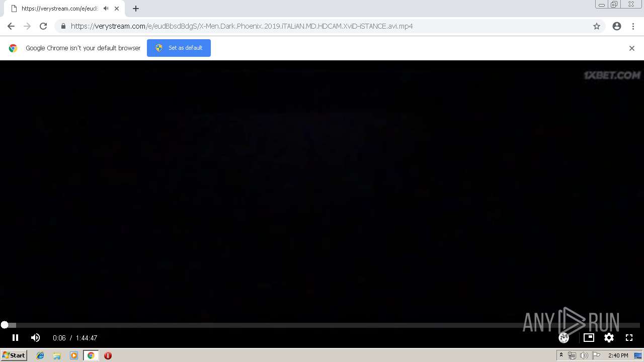Go forward to the next page
Image resolution: width=644 pixels, height=362 pixels.
[27, 26]
